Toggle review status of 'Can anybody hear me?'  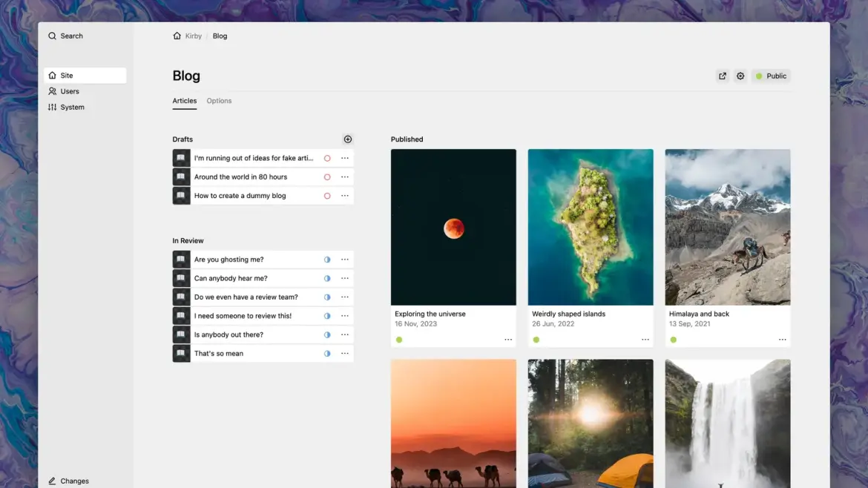click(327, 278)
